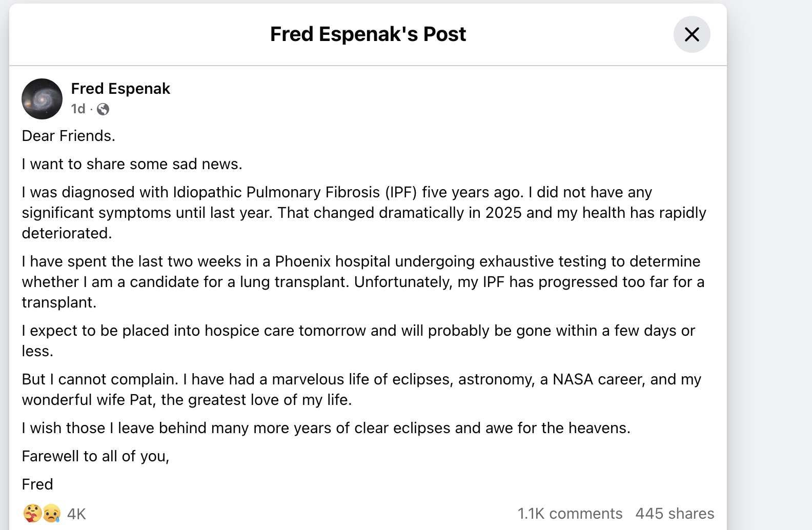Viewport: 812px width, 530px height.
Task: Click the 1d post timestamp
Action: 78,109
